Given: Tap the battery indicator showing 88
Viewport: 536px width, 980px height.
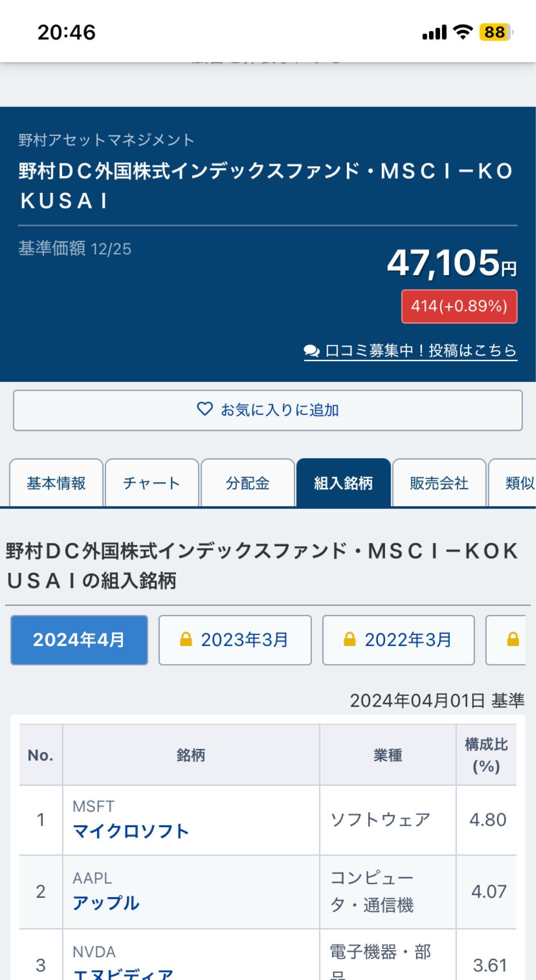Looking at the screenshot, I should coord(494,31).
